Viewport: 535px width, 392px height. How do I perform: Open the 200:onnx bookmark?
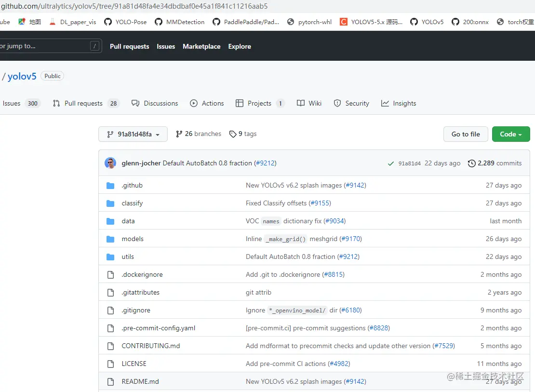coord(470,22)
